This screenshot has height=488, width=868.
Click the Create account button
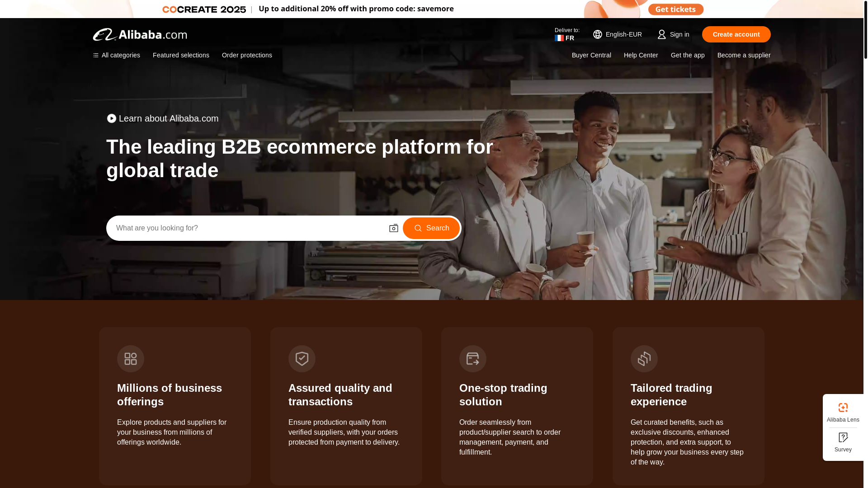[736, 34]
